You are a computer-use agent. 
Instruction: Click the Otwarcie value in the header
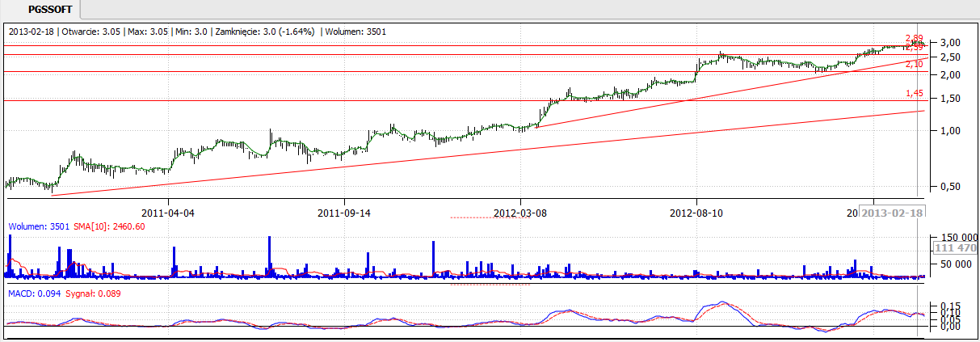84,32
